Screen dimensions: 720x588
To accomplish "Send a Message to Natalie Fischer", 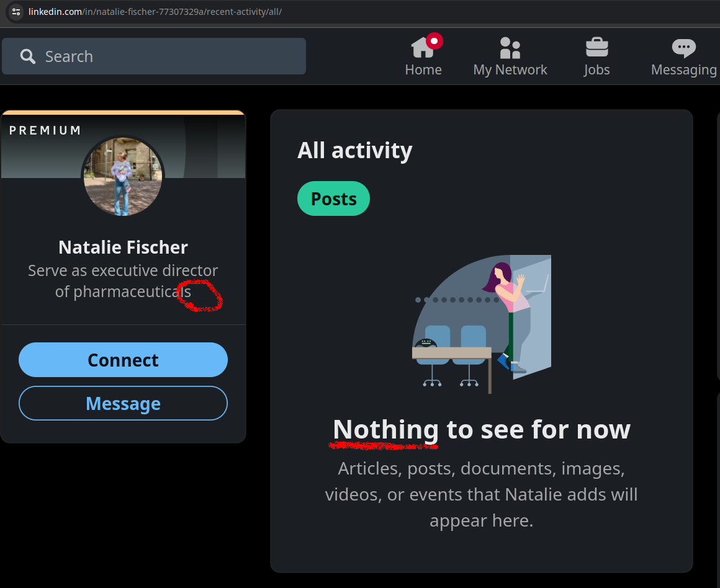I will pos(123,404).
